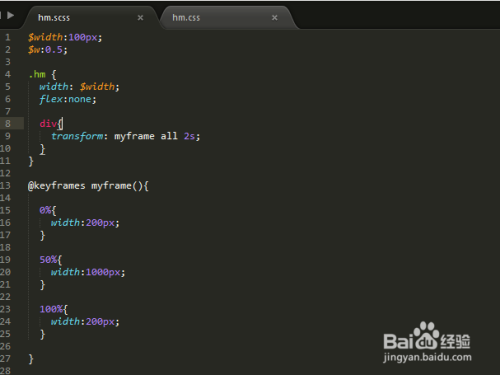The image size is (500, 375).
Task: Click the tab scroll right arrow
Action: coord(11,15)
